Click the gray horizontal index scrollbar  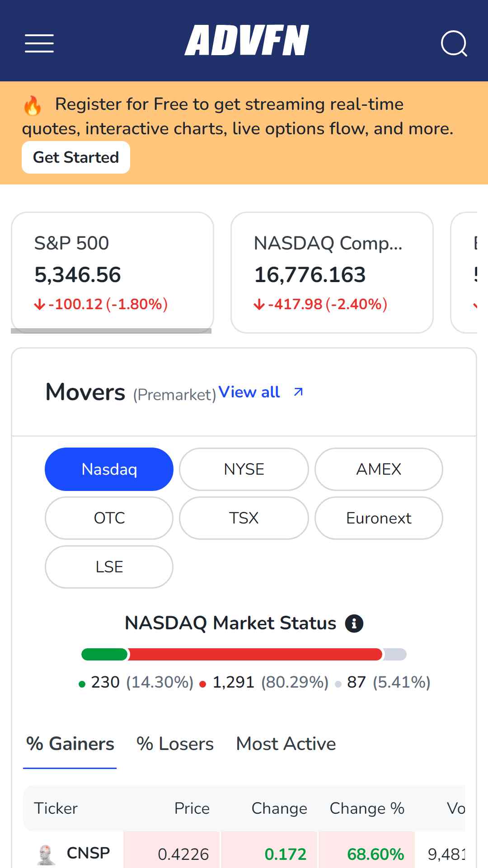click(x=111, y=331)
